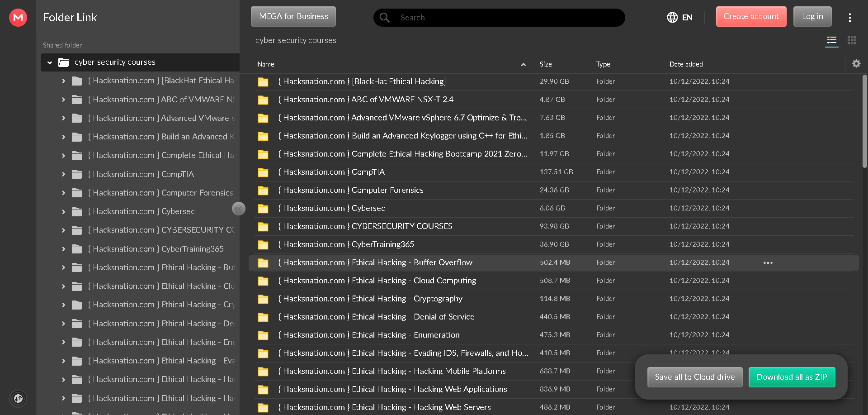
Task: Click the MEGA for Business button
Action: tap(293, 16)
